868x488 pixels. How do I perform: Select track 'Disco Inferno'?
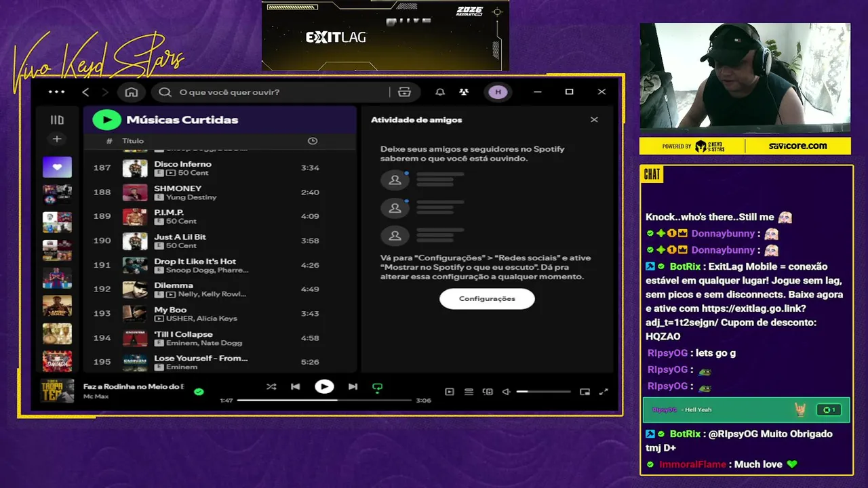click(x=220, y=167)
